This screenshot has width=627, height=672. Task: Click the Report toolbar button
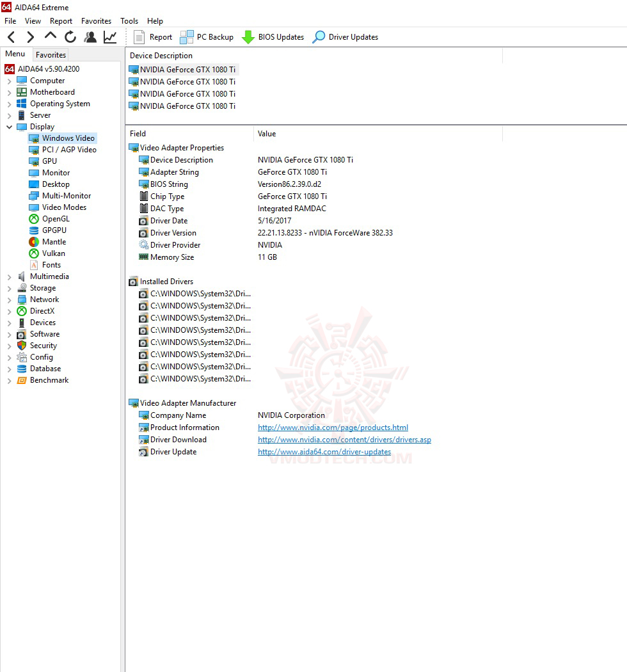152,37
